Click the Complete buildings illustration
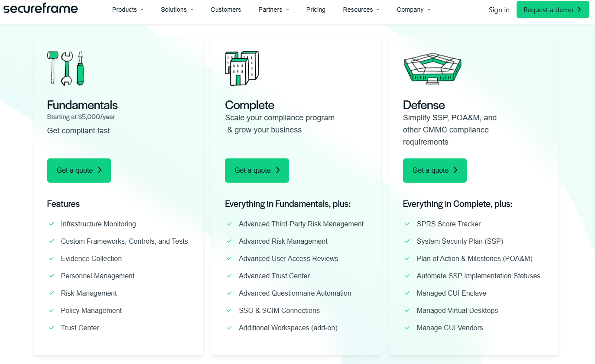 click(242, 68)
